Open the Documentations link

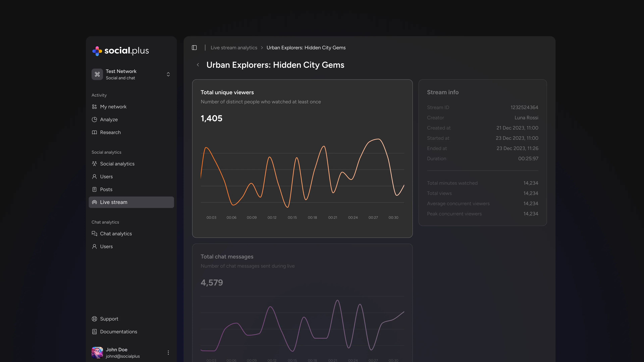119,331
